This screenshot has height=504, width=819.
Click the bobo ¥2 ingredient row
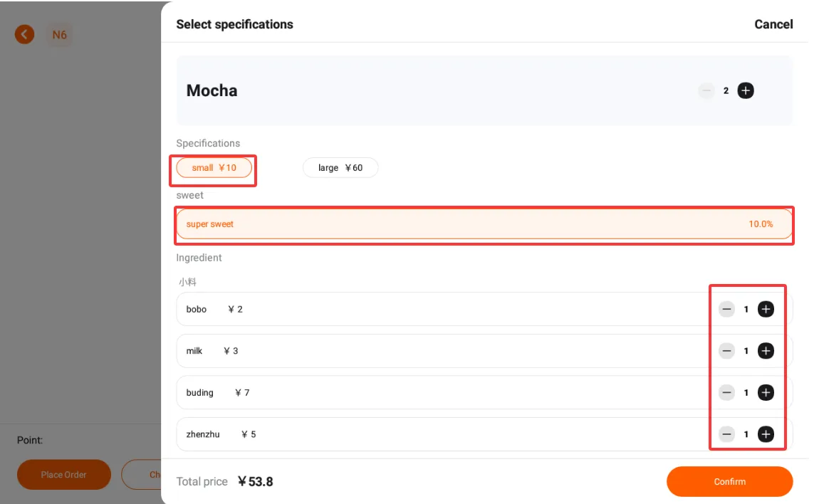click(x=484, y=309)
